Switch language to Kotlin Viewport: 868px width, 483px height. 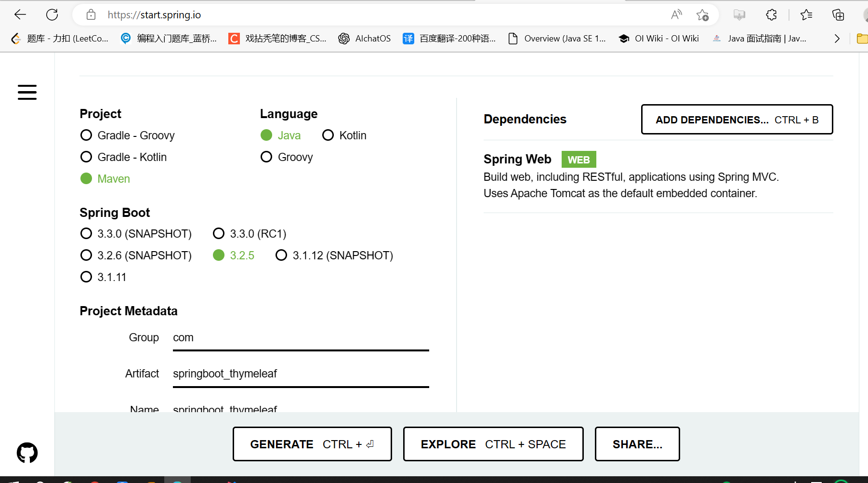328,135
